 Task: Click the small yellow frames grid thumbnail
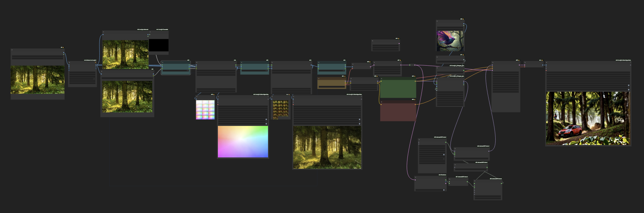(x=280, y=110)
